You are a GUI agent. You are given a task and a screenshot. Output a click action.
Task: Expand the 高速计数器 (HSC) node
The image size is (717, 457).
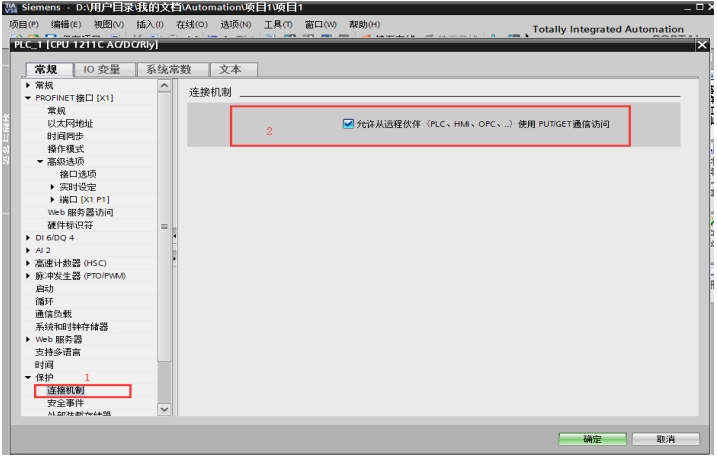point(28,263)
